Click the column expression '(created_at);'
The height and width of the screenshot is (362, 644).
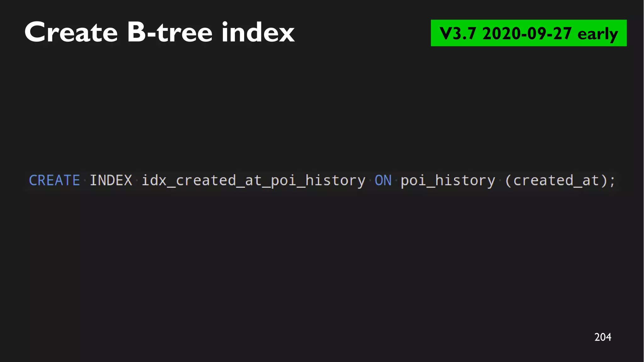click(560, 181)
